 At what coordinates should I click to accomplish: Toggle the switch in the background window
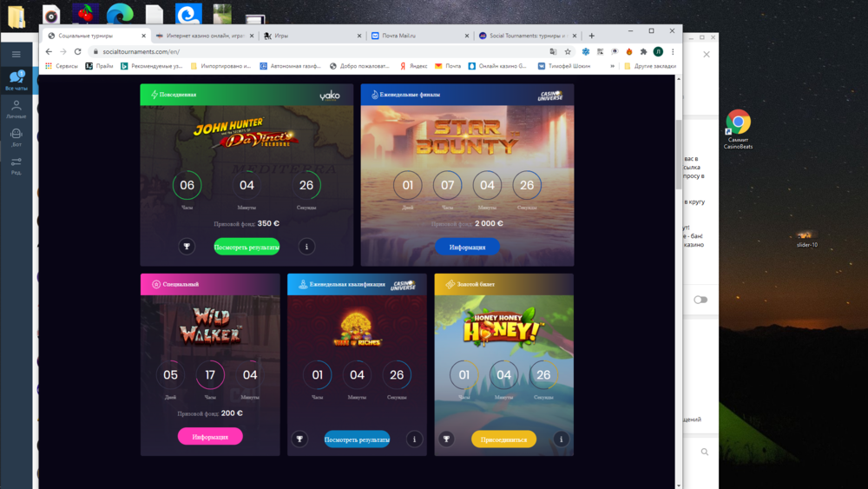pos(700,300)
